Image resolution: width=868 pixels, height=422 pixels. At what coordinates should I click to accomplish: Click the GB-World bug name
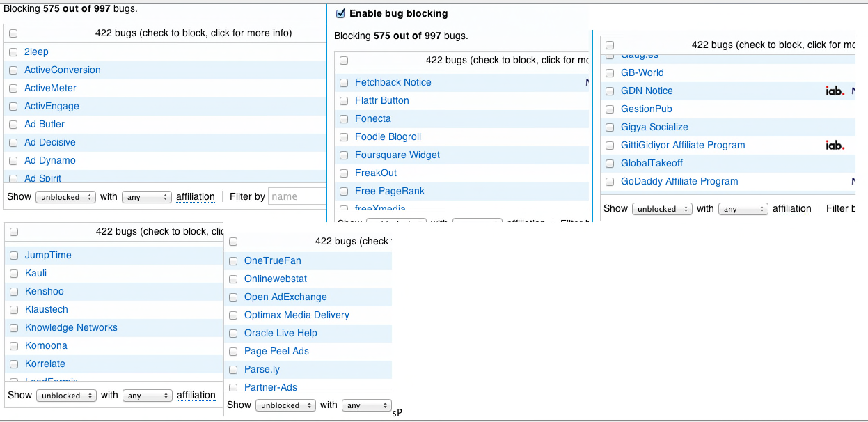tap(642, 72)
